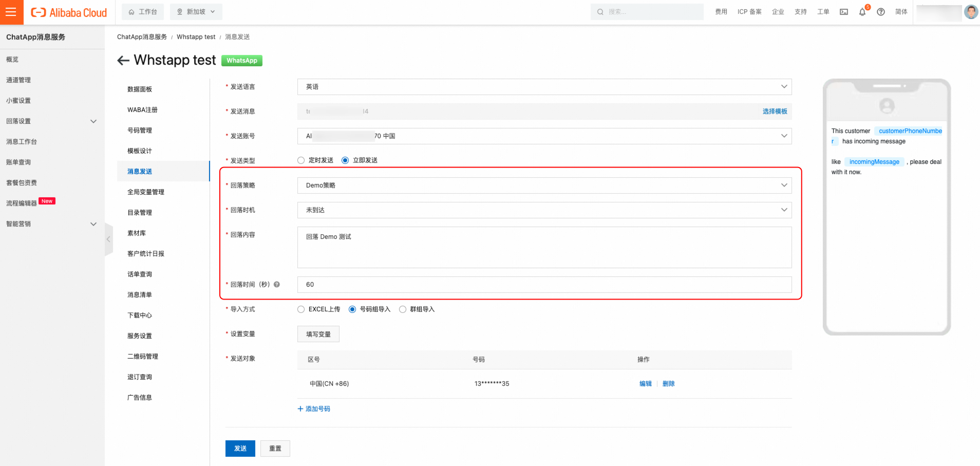This screenshot has width=980, height=466.
Task: Click the Alibaba Cloud logo
Action: click(x=69, y=12)
